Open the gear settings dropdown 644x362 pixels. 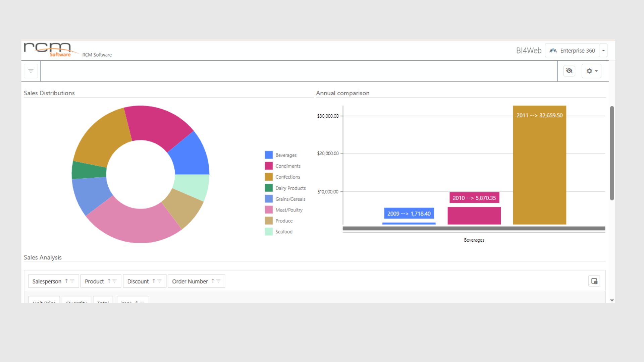click(592, 71)
